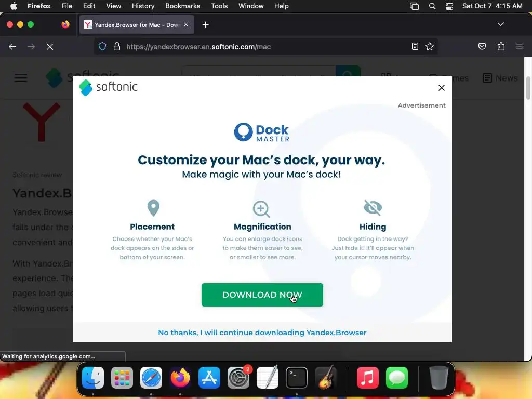Click the Magnification heading

pos(262,227)
